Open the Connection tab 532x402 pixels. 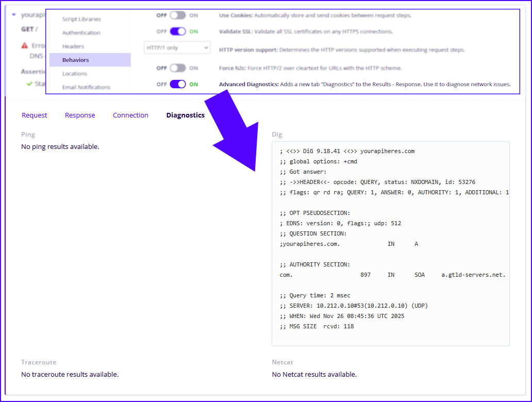[130, 115]
